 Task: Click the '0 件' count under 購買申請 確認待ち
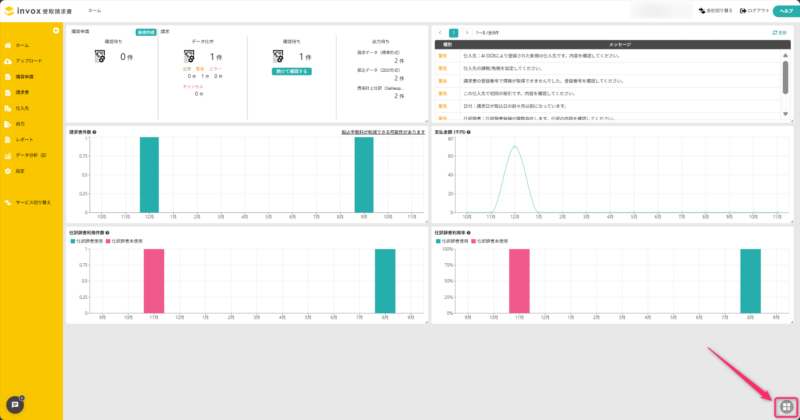click(127, 57)
